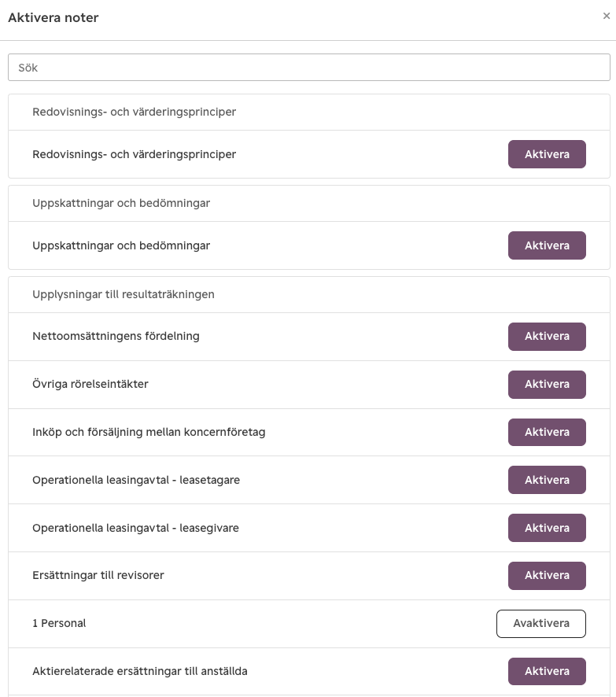Select the Ersättningar till revisorer row label
Image resolution: width=616 pixels, height=697 pixels.
[98, 575]
